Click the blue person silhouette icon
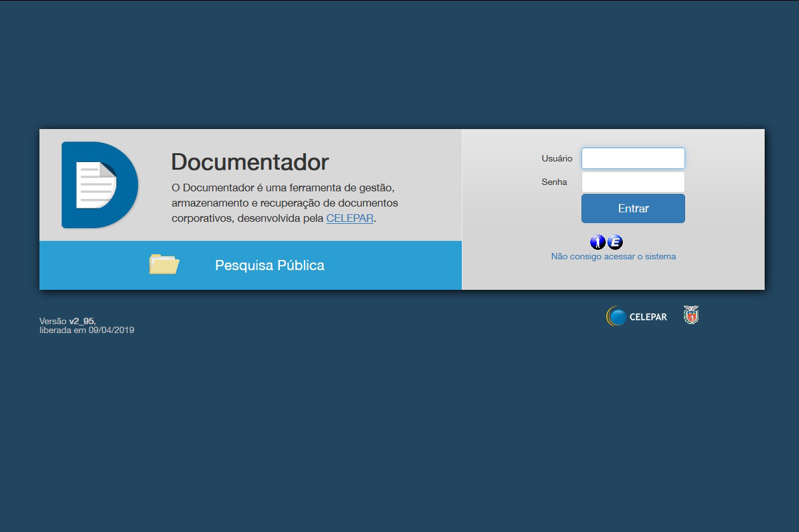 click(x=598, y=242)
